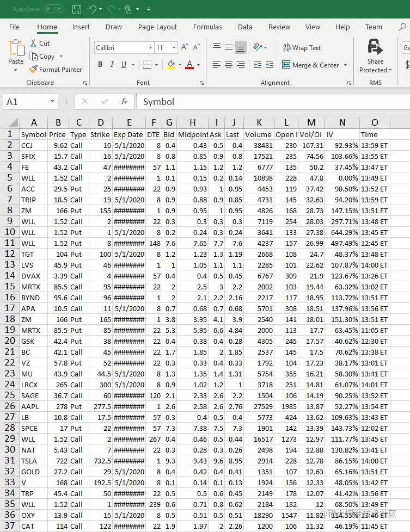The width and height of the screenshot is (410, 532).
Task: Click the Paste clipboard icon
Action: (x=16, y=48)
